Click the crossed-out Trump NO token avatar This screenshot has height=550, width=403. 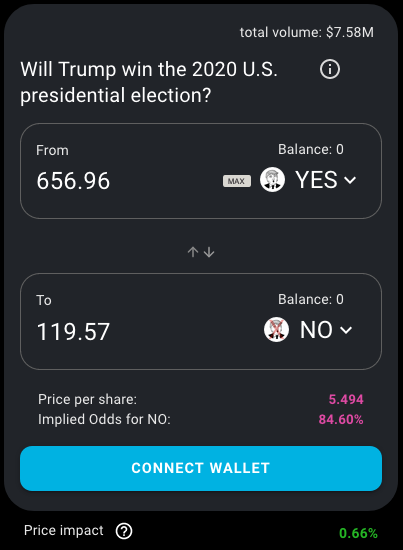coord(276,330)
